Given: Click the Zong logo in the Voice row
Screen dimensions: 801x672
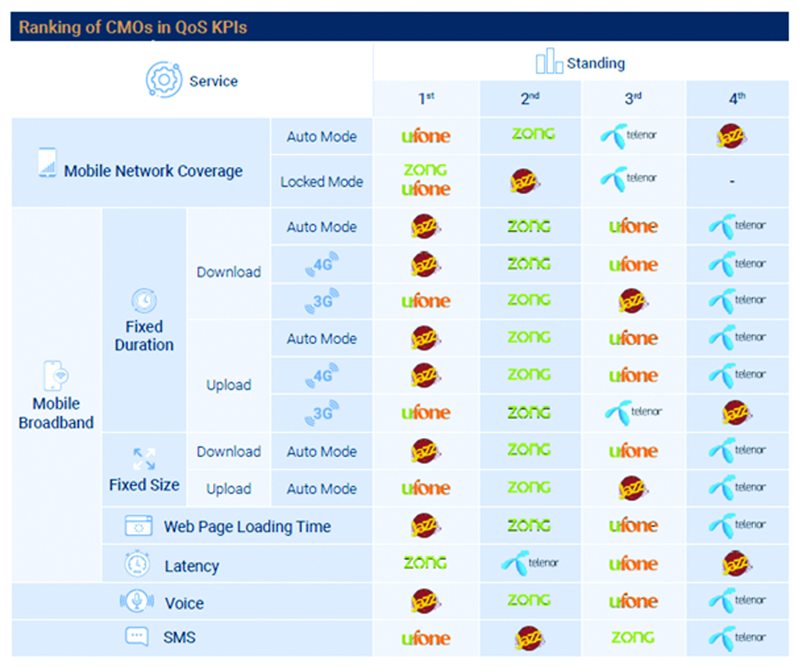Looking at the screenshot, I should tap(529, 600).
